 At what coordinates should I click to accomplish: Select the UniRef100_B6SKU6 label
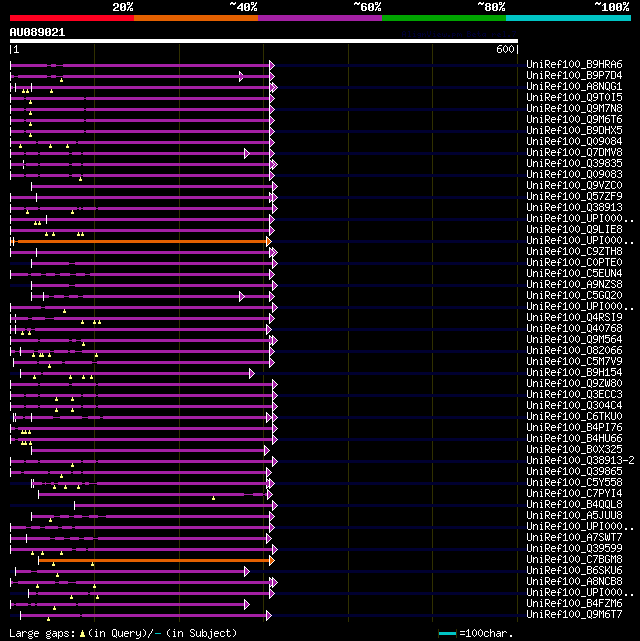(x=574, y=571)
